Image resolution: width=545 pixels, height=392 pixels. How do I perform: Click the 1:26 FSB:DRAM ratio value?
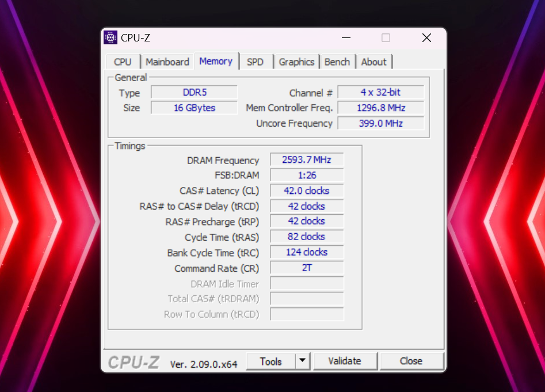point(307,175)
